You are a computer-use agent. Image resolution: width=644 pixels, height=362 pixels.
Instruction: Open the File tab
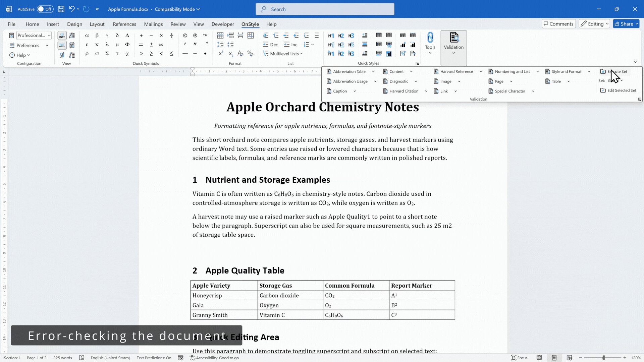click(x=11, y=24)
